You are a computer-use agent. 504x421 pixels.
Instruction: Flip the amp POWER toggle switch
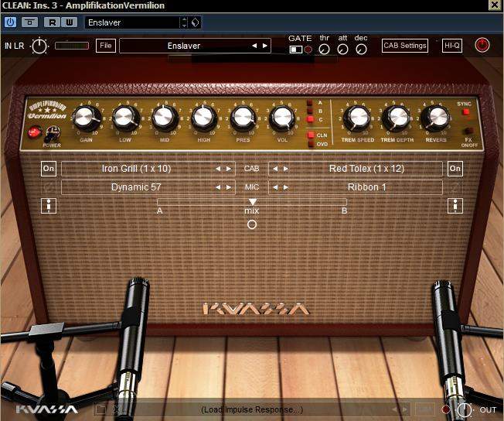tap(53, 133)
